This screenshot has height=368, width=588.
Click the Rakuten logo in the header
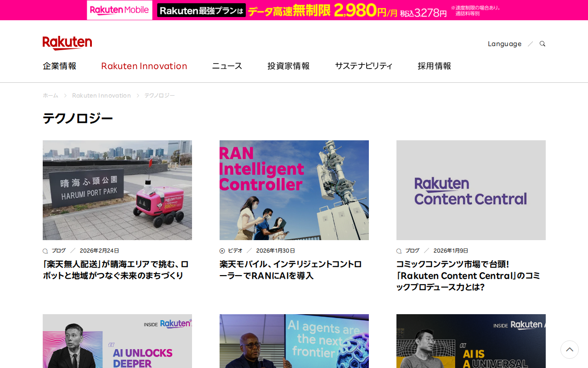[x=67, y=43]
